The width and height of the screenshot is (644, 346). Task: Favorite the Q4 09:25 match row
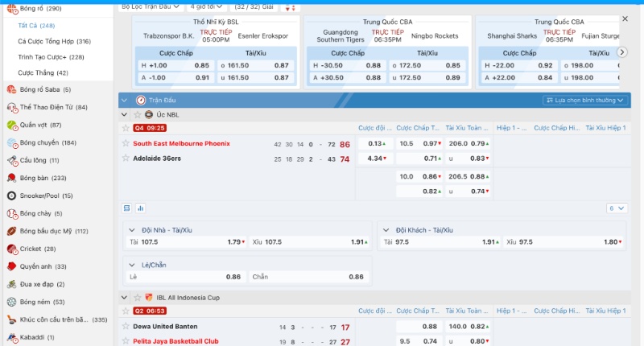[x=126, y=128]
